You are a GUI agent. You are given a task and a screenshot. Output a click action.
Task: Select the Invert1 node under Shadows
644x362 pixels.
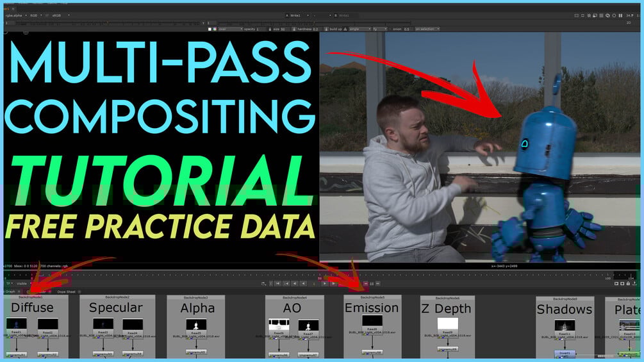coord(565,354)
